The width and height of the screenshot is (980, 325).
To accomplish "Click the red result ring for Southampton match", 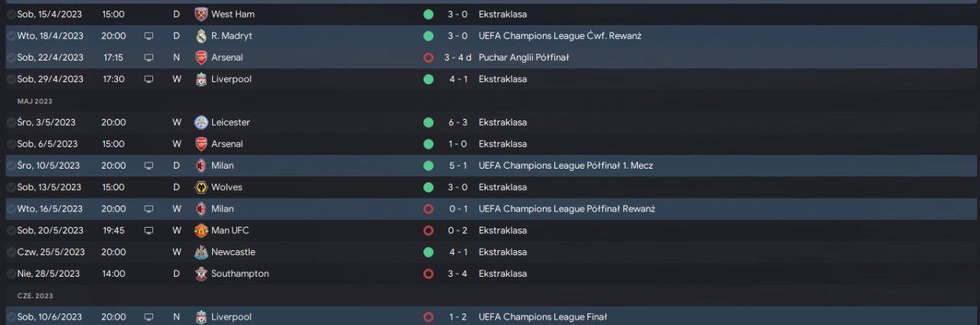I will pyautogui.click(x=428, y=274).
